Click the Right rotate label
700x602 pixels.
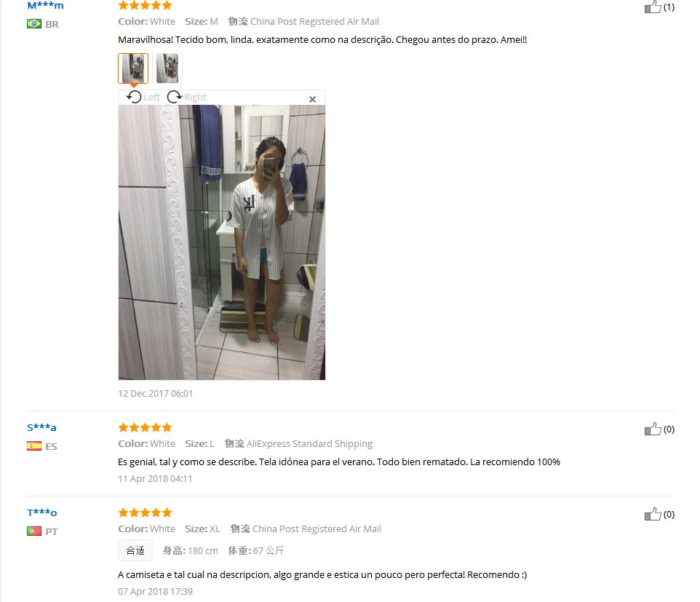click(x=195, y=98)
